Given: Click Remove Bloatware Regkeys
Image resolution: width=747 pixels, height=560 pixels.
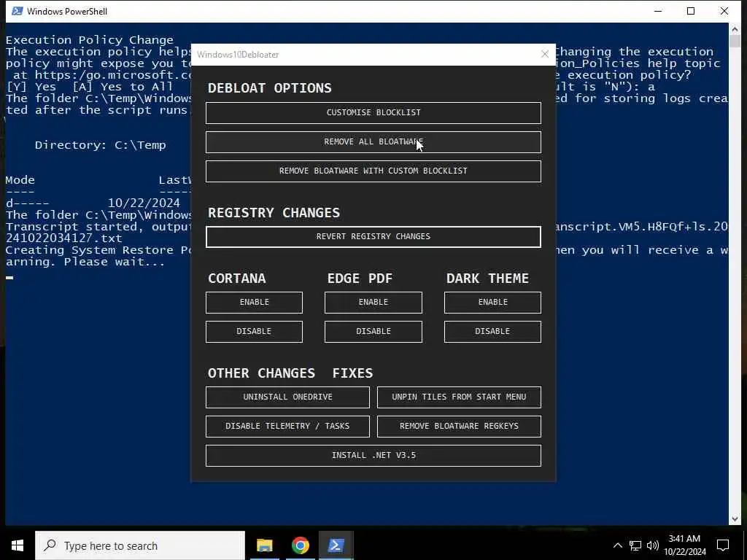Looking at the screenshot, I should (x=459, y=426).
